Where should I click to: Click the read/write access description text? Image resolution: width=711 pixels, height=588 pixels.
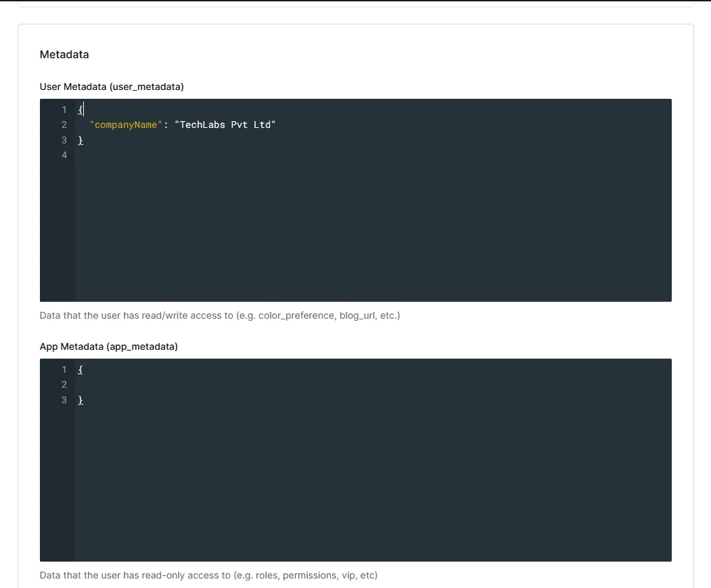coord(219,315)
